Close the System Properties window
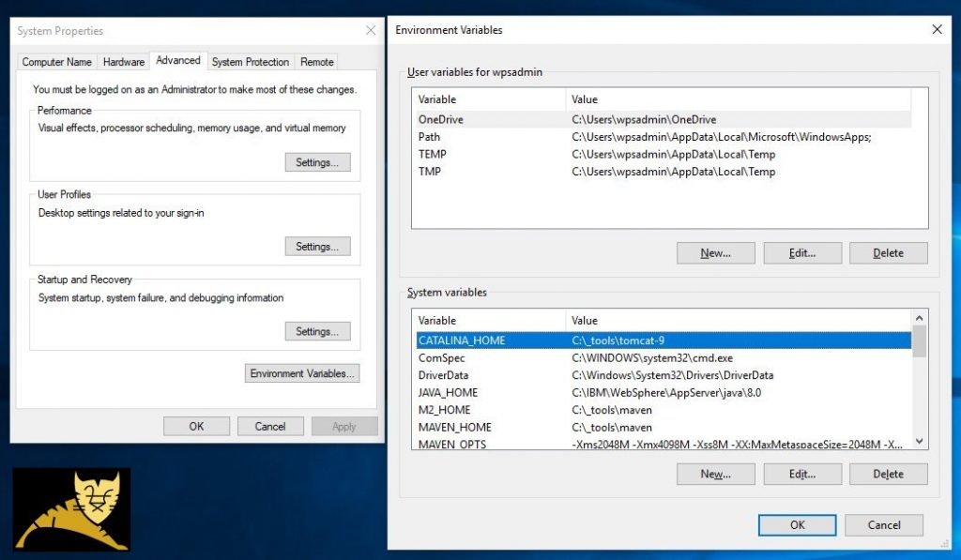 point(370,31)
